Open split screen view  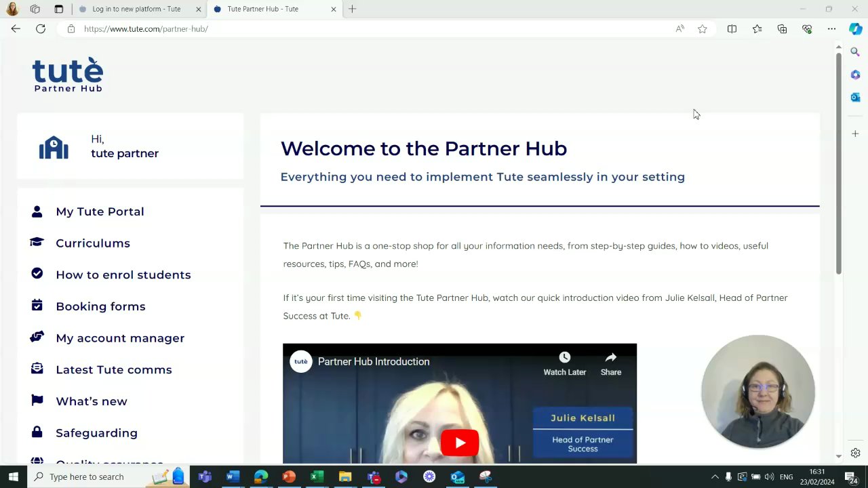pyautogui.click(x=732, y=28)
